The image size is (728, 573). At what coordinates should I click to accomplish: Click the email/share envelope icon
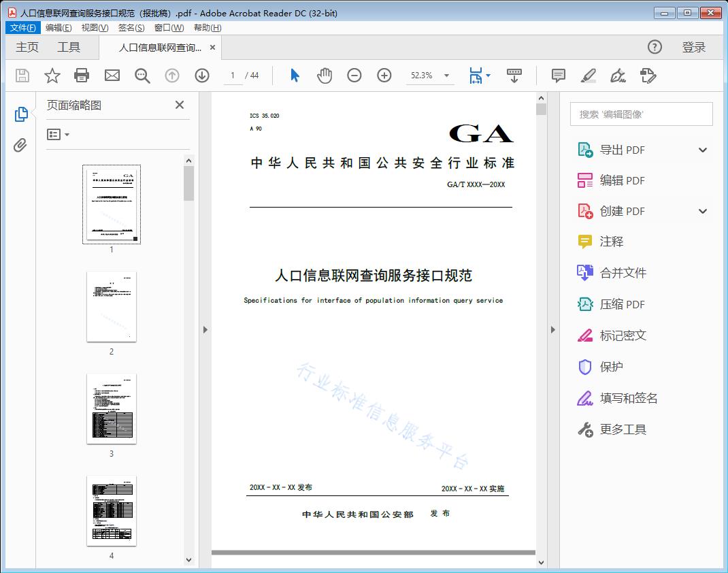point(112,76)
